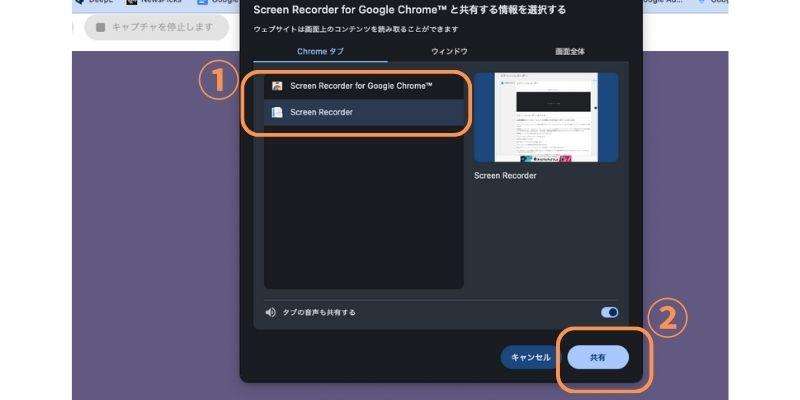Switch to the ウィンドウ tab

pos(449,52)
